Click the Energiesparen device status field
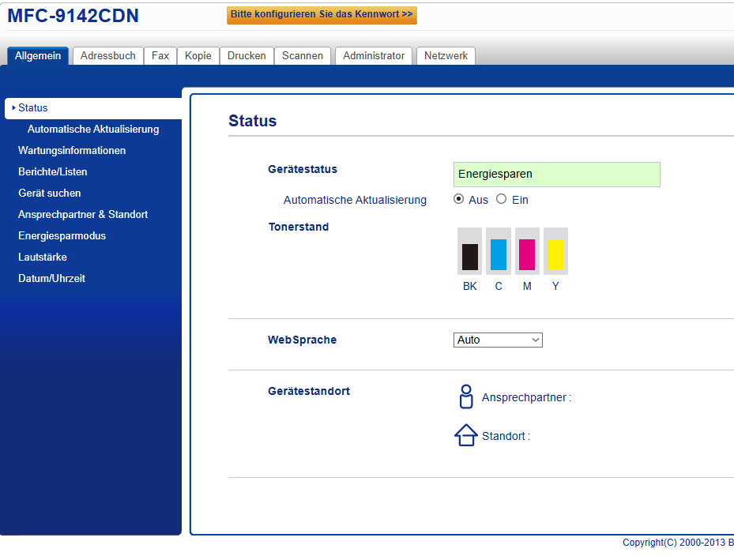Viewport: 734px width, 560px height. pos(556,175)
